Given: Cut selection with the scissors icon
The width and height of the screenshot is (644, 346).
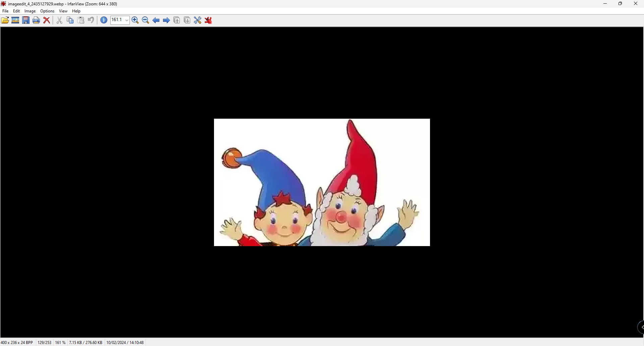Looking at the screenshot, I should click(x=60, y=20).
